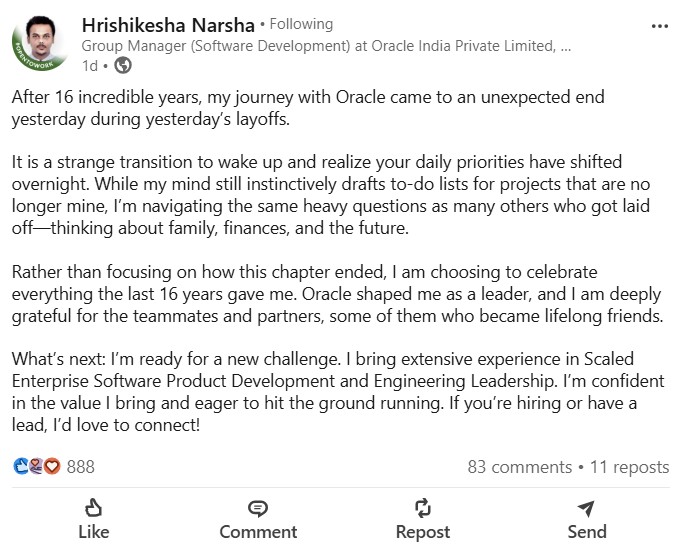Toggle the Following status beside author name
The height and width of the screenshot is (554, 677).
point(301,24)
